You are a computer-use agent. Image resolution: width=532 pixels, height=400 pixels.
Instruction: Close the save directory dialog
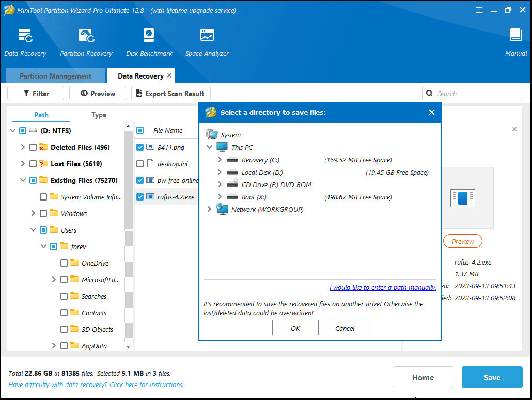[432, 112]
